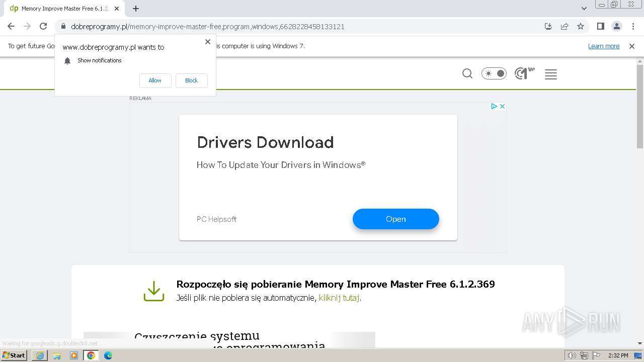644x362 pixels.
Task: Open File Explorer from the taskbar
Action: [x=57, y=355]
